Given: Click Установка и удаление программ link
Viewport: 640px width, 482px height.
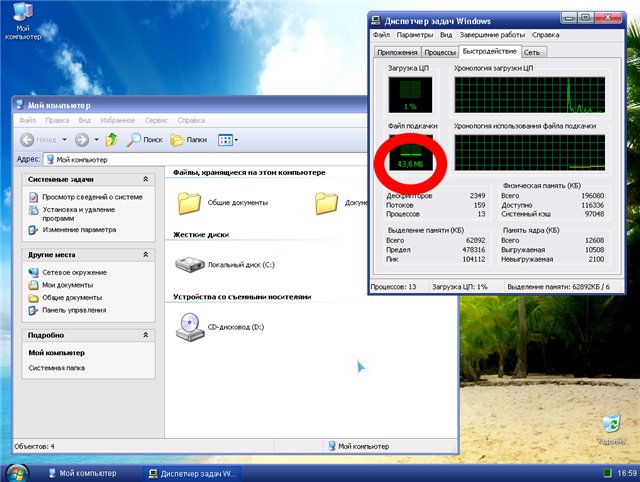Looking at the screenshot, I should click(x=79, y=214).
